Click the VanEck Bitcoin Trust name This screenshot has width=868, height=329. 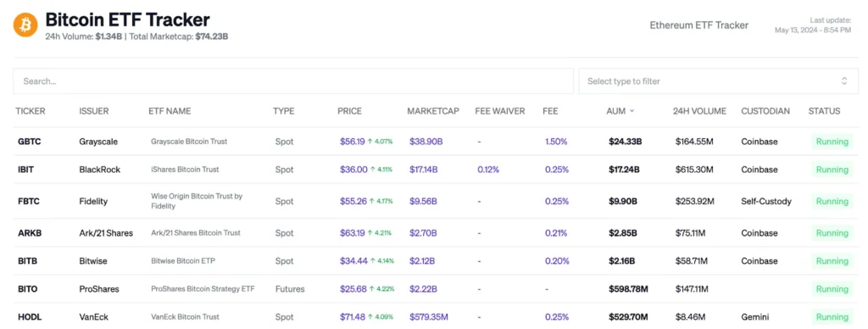[185, 317]
